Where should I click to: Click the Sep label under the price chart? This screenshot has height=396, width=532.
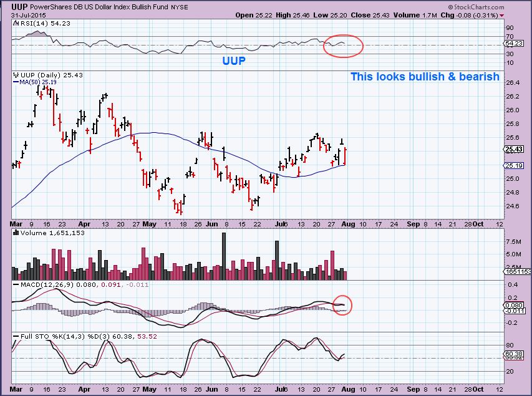pyautogui.click(x=413, y=224)
